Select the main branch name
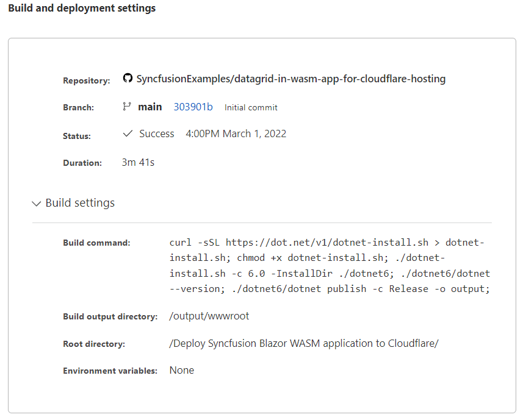Screen dimensions: 526x420 [x=150, y=107]
